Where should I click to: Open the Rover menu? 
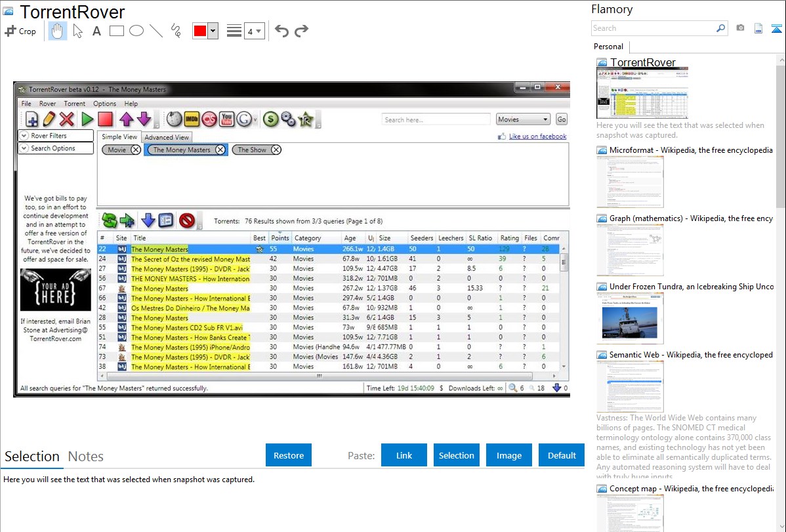(x=48, y=104)
